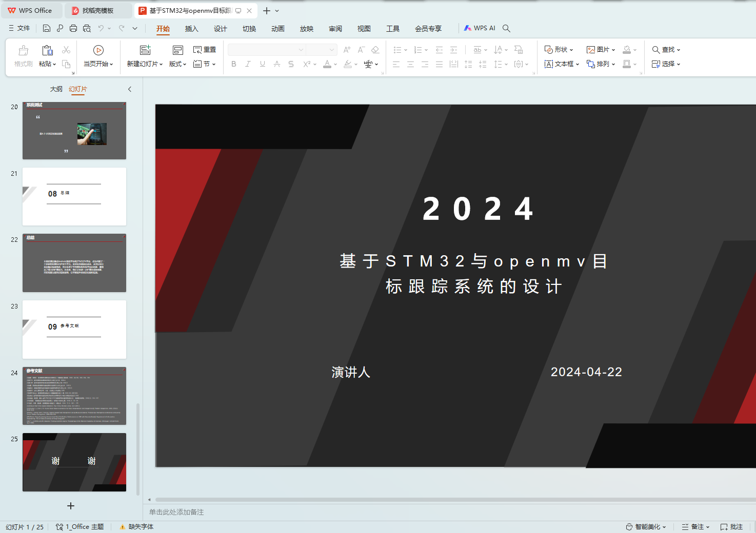Click the Select (选择) button
The height and width of the screenshot is (533, 756).
tap(666, 64)
